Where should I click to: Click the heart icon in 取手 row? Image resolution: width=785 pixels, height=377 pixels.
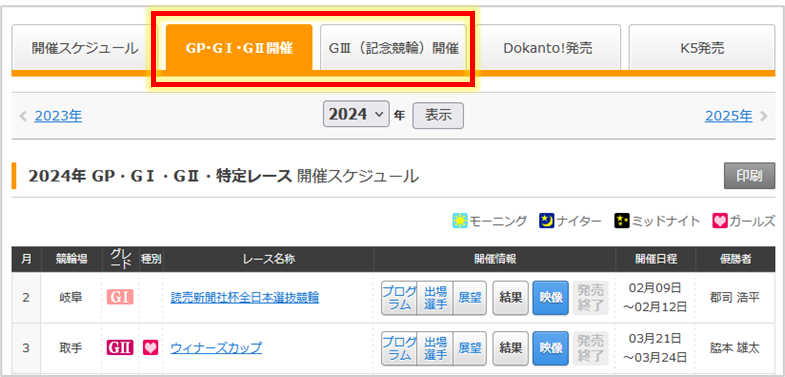tap(151, 347)
